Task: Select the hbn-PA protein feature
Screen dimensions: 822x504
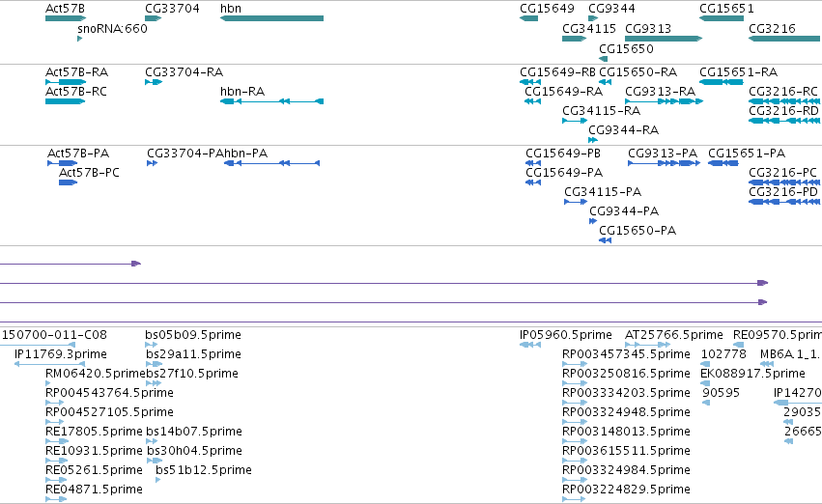Action: pyautogui.click(x=271, y=163)
